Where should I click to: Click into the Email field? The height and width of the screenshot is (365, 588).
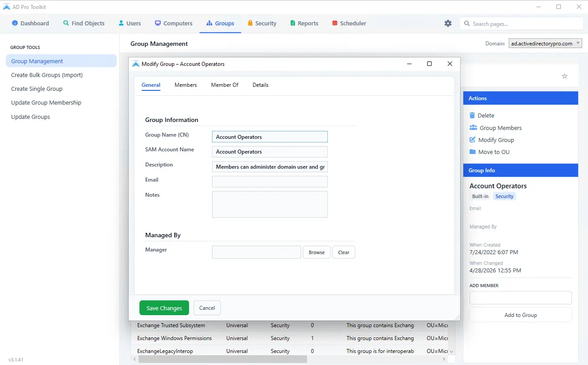point(270,182)
